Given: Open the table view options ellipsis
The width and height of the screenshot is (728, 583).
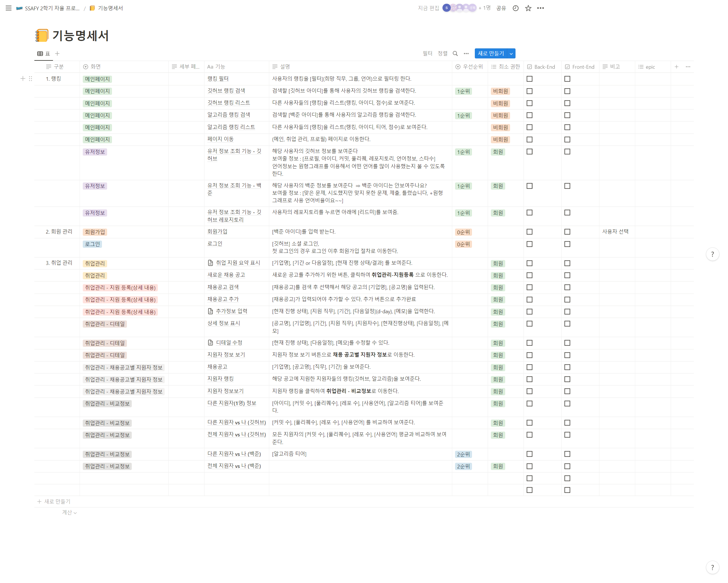Looking at the screenshot, I should [x=466, y=53].
